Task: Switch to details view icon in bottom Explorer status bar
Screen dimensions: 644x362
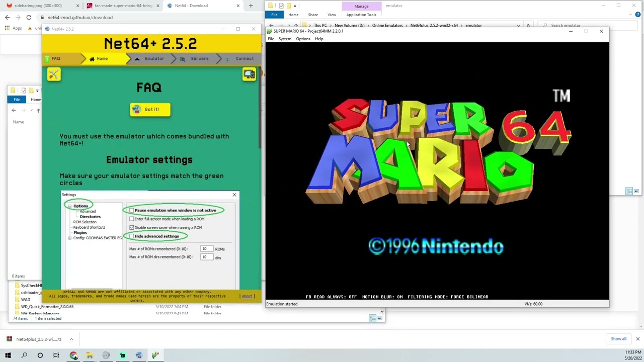Action: click(x=372, y=318)
